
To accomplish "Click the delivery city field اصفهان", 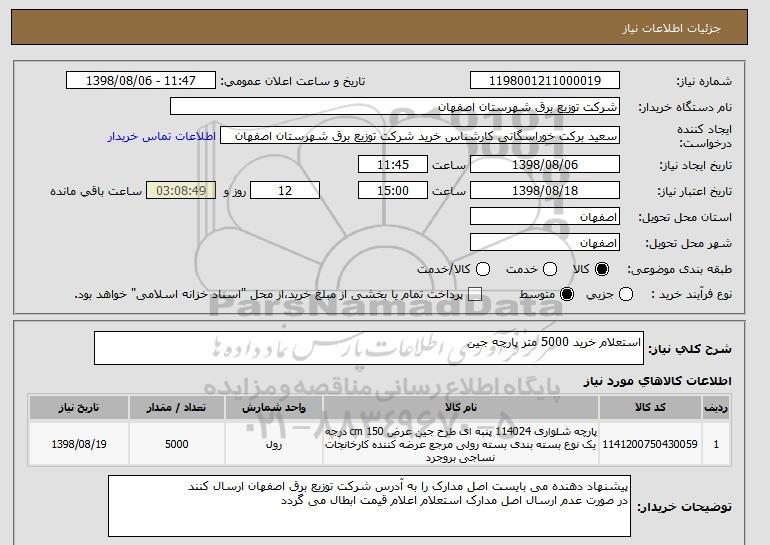I will [545, 243].
